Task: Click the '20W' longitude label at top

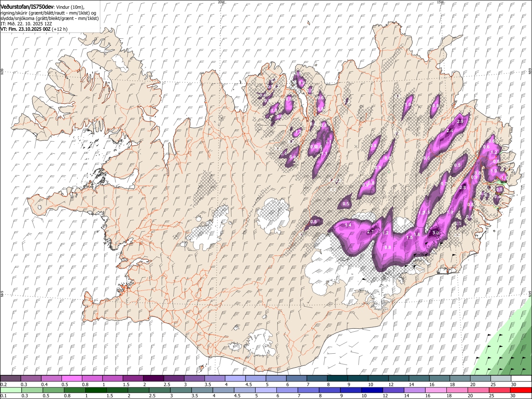Action: 221,2
